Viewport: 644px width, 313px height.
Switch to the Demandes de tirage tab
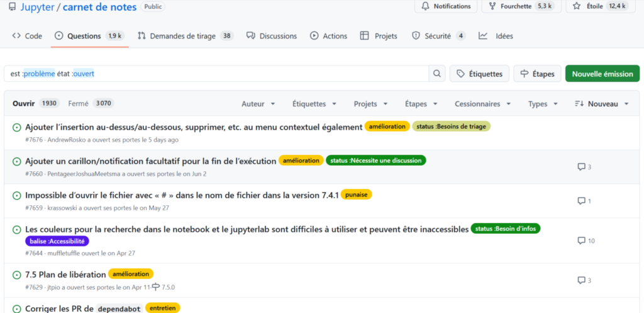click(185, 36)
